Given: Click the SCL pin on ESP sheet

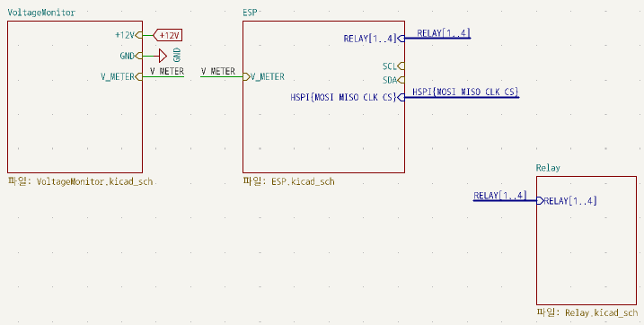Looking at the screenshot, I should tap(393, 66).
